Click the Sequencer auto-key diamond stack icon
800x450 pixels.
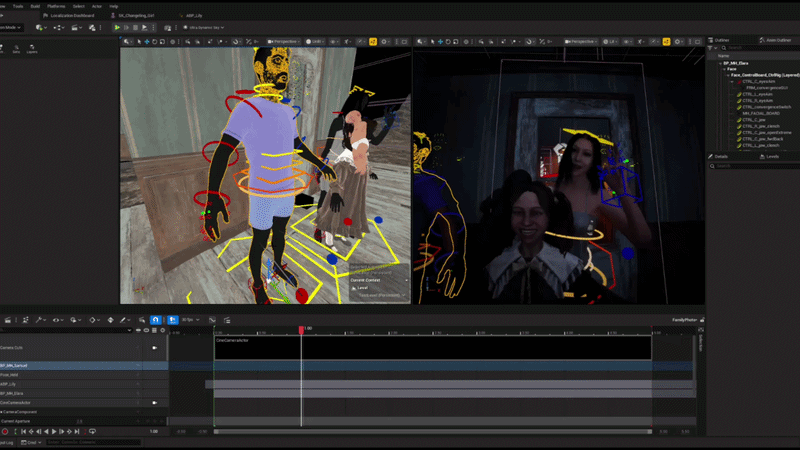coord(110,320)
